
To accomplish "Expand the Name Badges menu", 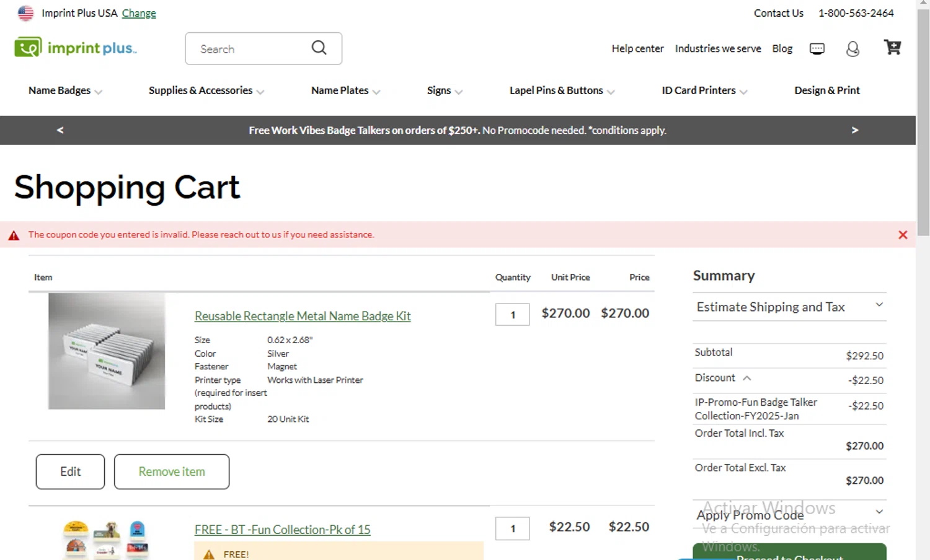I will (65, 90).
